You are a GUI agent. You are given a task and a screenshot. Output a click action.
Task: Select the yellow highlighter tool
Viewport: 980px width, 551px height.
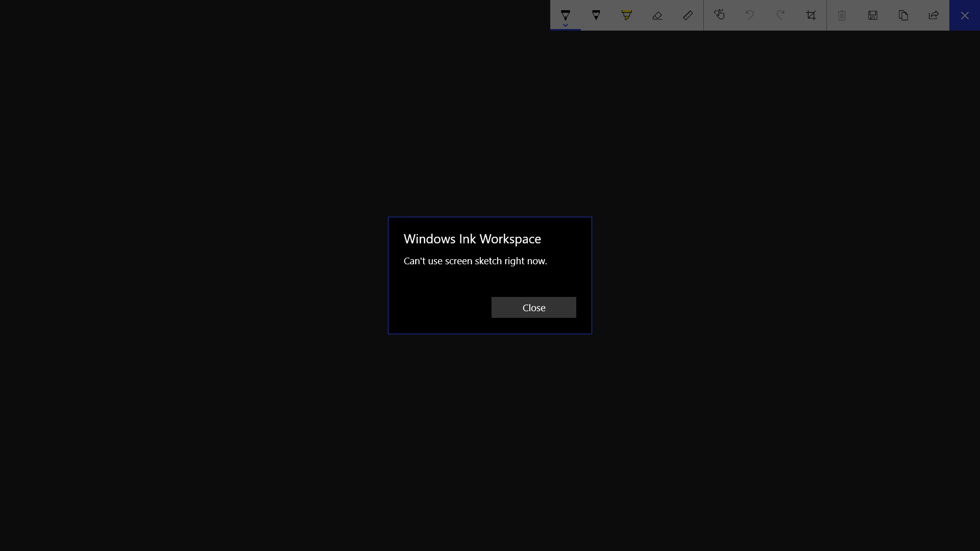pyautogui.click(x=627, y=15)
